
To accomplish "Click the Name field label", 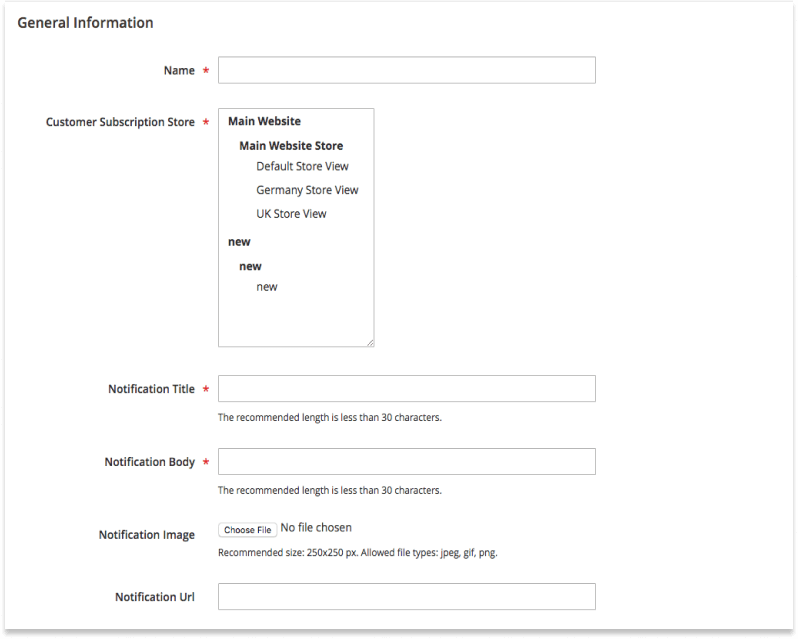I will (179, 71).
